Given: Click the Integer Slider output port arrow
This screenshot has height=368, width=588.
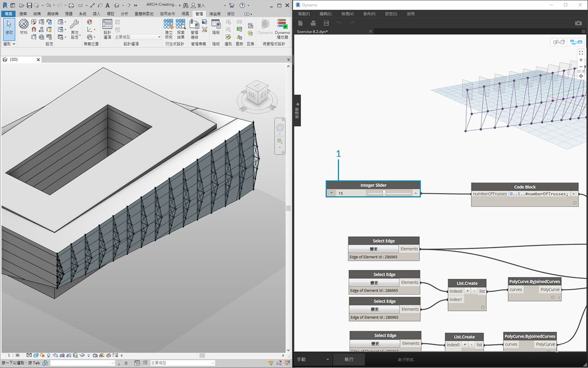Looking at the screenshot, I should coord(416,193).
